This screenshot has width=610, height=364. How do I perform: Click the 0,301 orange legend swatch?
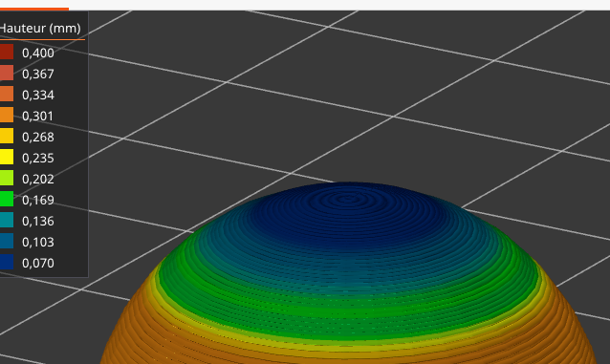(7, 115)
